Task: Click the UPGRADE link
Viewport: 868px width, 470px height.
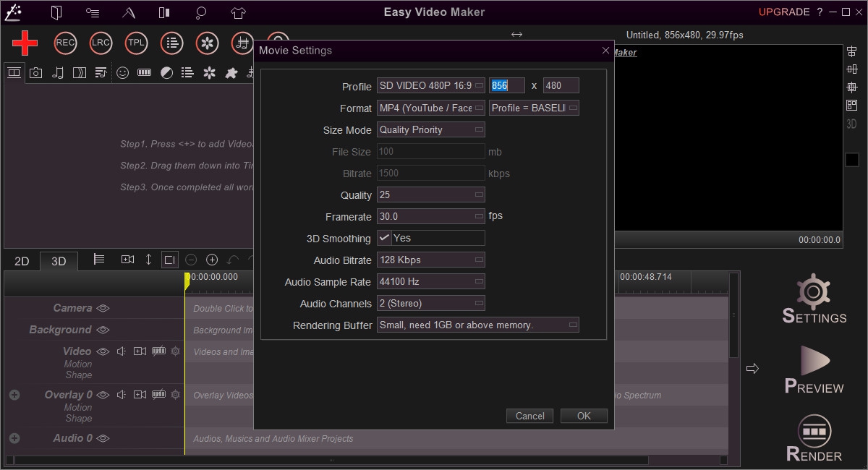Action: tap(784, 12)
